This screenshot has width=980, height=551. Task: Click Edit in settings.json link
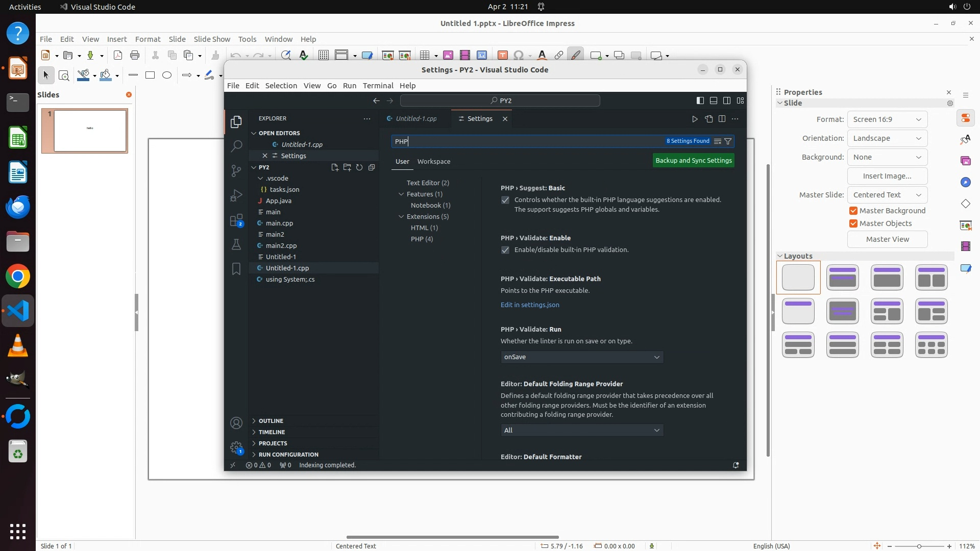pyautogui.click(x=529, y=305)
